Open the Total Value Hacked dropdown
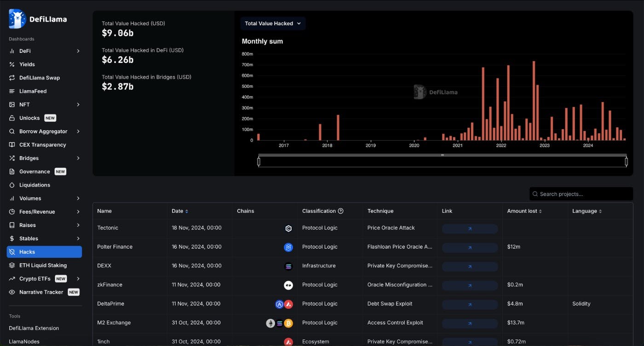 click(273, 23)
